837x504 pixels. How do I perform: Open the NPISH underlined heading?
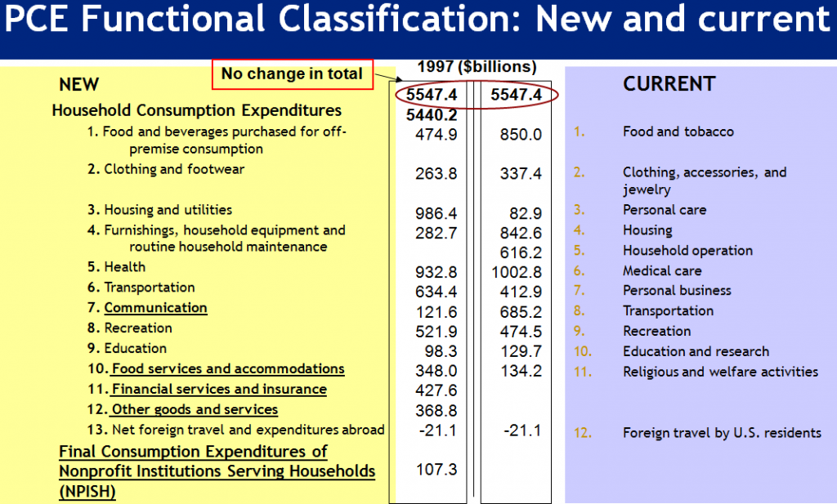[87, 493]
